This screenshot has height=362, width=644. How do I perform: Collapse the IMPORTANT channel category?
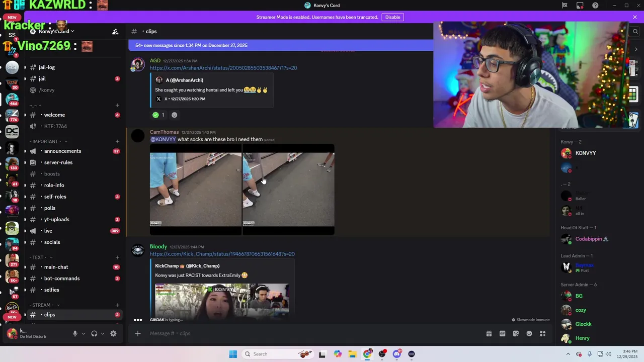(x=48, y=142)
